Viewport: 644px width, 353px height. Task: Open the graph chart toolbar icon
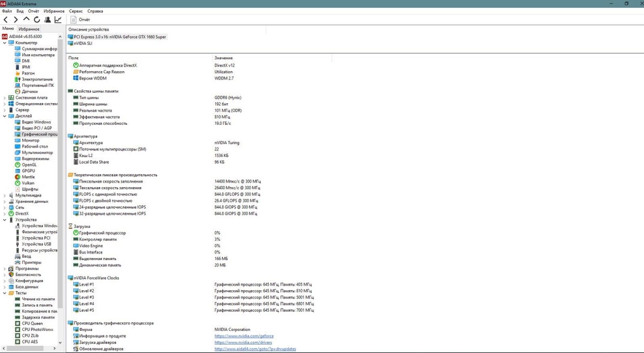tap(58, 19)
